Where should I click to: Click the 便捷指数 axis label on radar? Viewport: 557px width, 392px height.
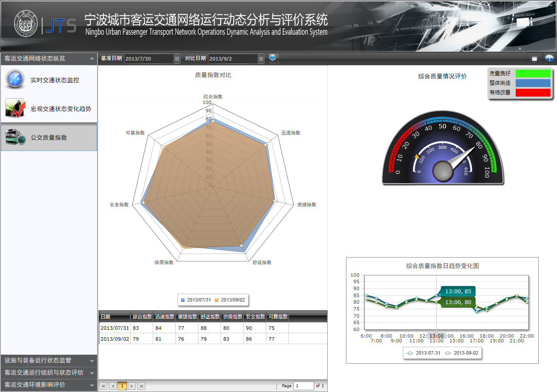[307, 204]
